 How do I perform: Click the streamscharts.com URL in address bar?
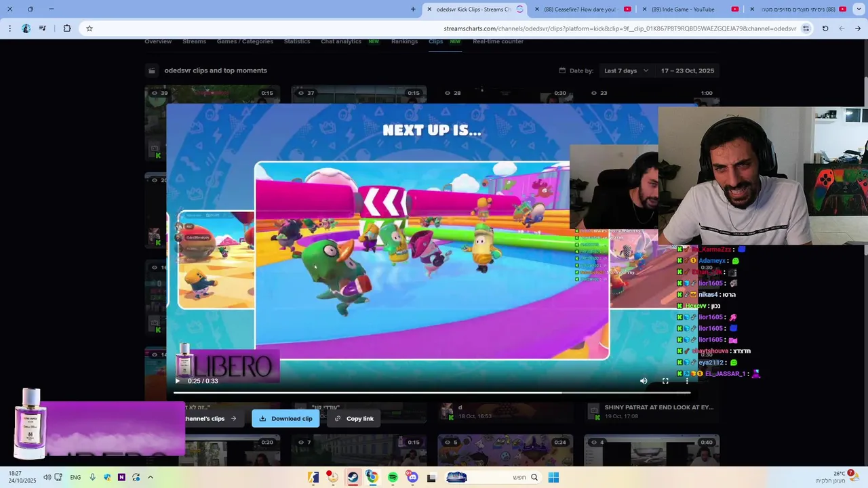[620, 28]
